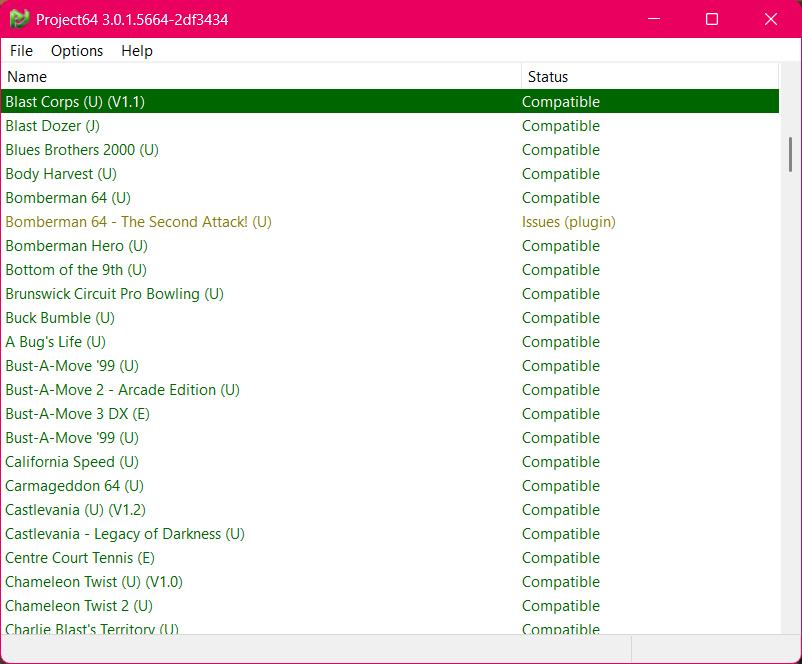Sort the ROM list by Name column header
Screen dimensions: 802x664
pos(261,77)
